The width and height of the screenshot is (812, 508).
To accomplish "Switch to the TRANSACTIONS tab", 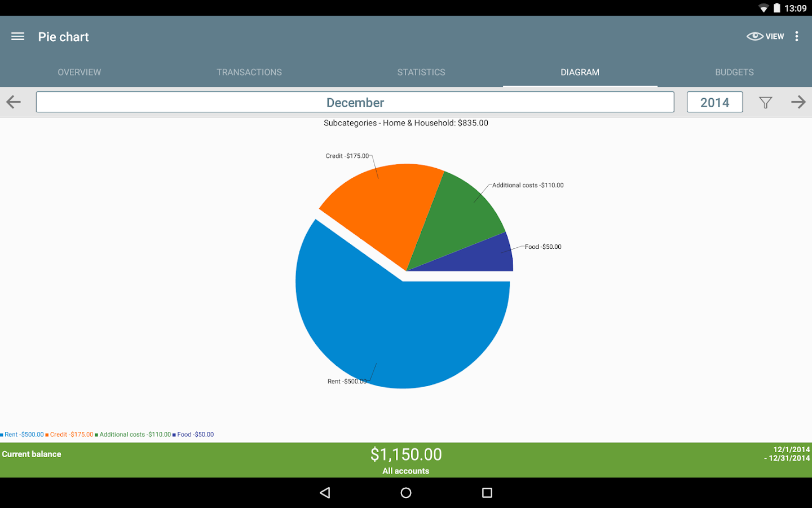I will pyautogui.click(x=249, y=72).
